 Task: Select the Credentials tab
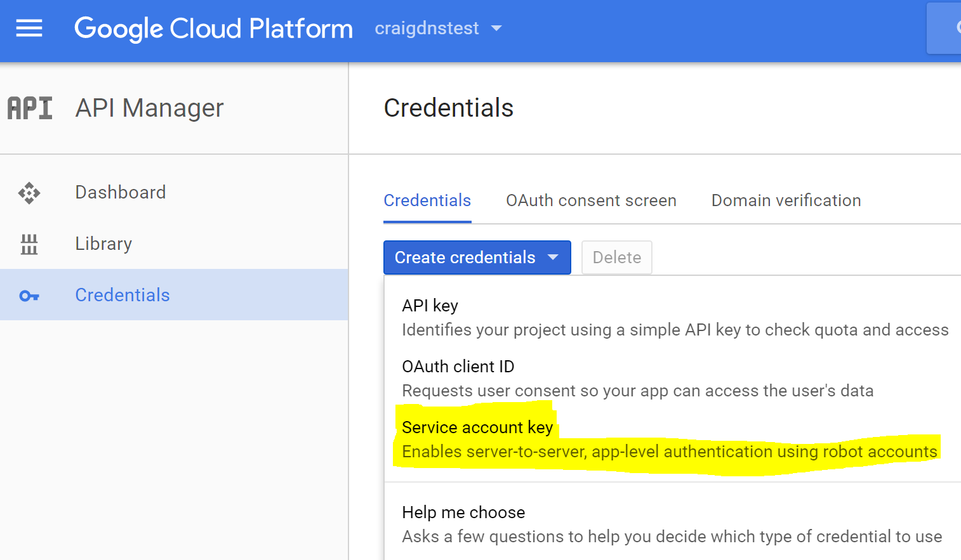[427, 200]
